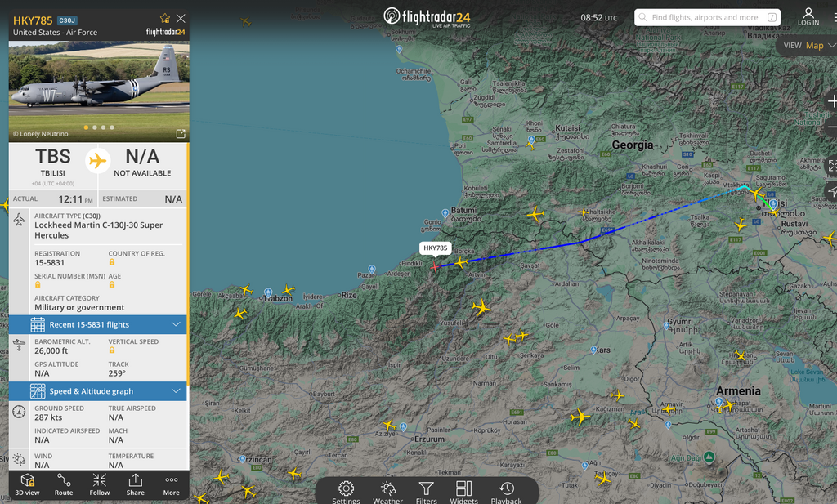837x504 pixels.
Task: Zoom in on the map
Action: click(x=831, y=100)
